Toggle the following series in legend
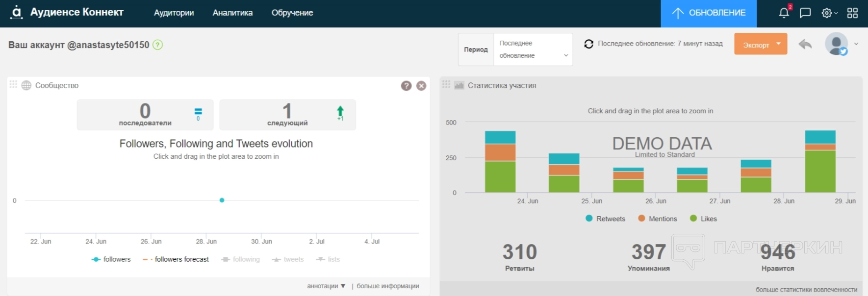Image resolution: width=868 pixels, height=296 pixels. point(240,259)
